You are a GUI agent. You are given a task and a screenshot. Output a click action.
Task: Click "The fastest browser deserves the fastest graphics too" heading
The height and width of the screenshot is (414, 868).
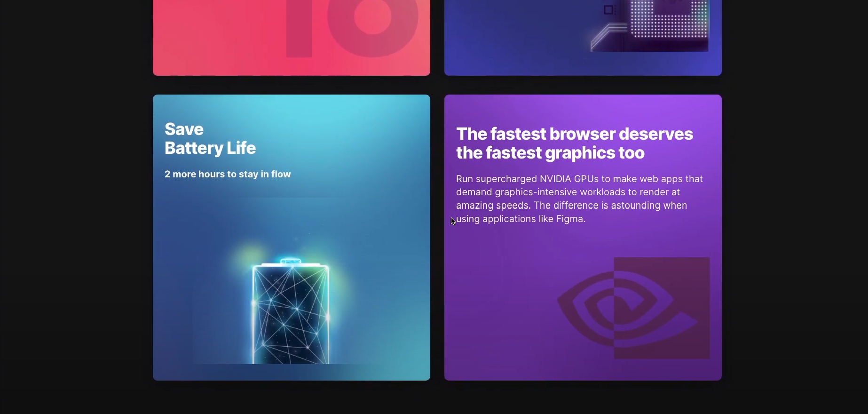[575, 143]
